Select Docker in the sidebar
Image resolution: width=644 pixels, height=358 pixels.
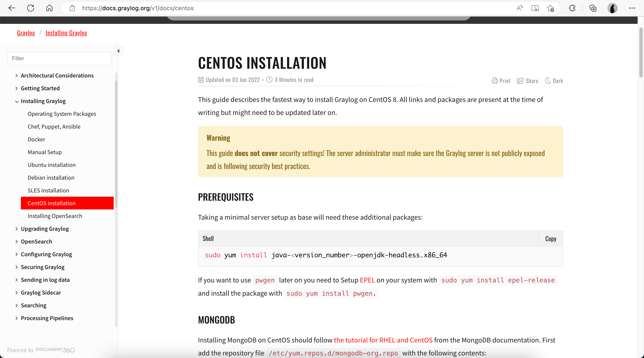(x=36, y=139)
